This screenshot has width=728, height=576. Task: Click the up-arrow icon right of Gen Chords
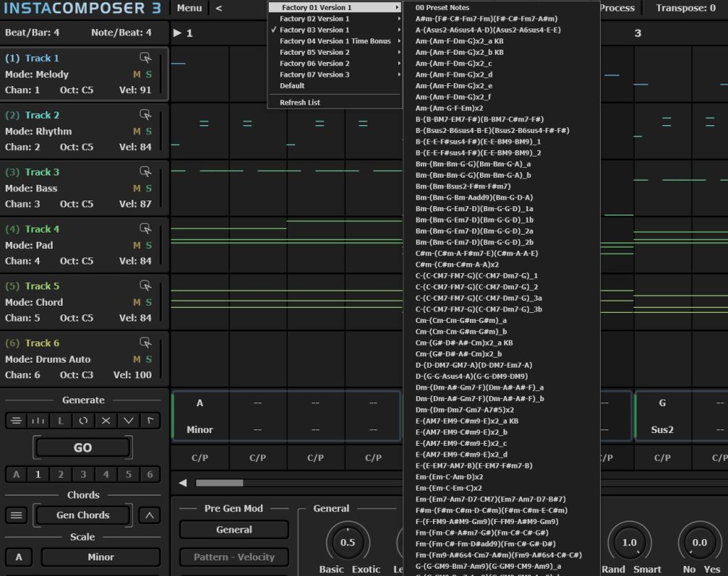[149, 515]
